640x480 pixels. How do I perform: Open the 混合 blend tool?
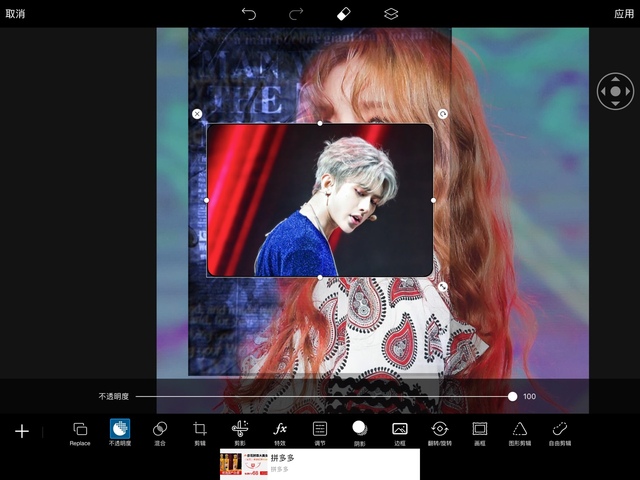click(160, 429)
